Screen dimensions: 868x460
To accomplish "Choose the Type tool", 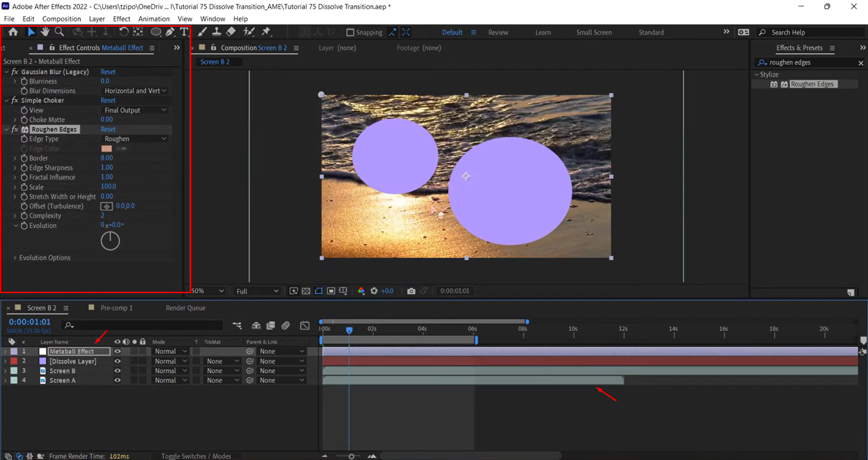I will pyautogui.click(x=184, y=32).
